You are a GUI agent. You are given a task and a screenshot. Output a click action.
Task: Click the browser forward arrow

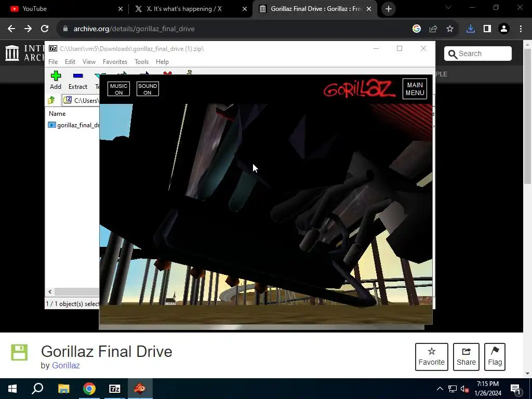pos(28,29)
